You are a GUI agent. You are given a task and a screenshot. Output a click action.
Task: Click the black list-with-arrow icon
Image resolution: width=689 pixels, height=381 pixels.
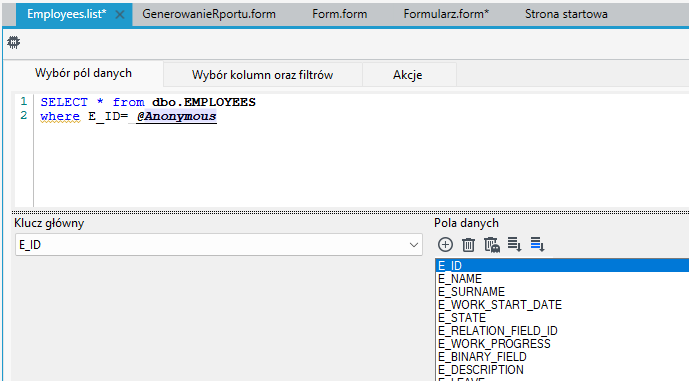point(515,244)
